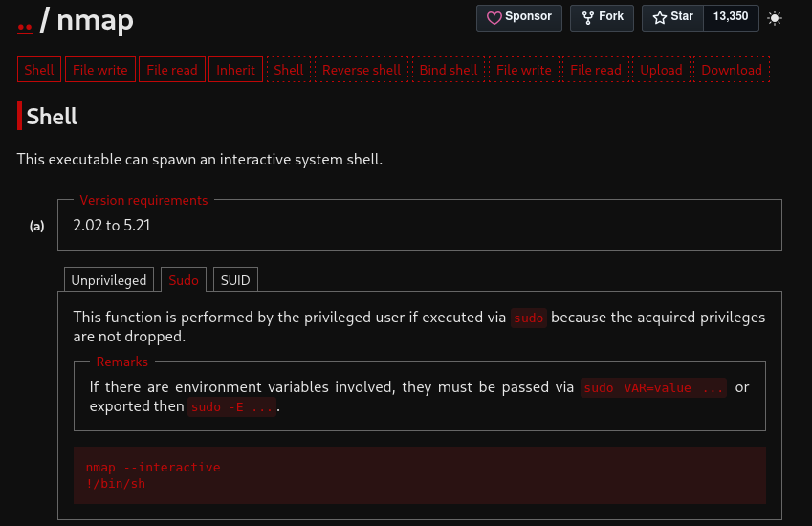812x526 pixels.
Task: Click the '!/bin/sh' code line
Action: tap(116, 484)
